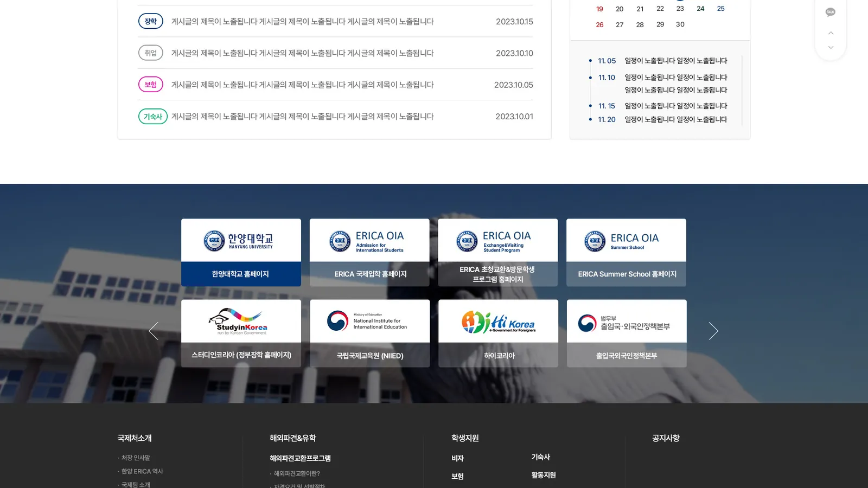
Task: Open the post dated 2023.10.10
Action: 335,53
